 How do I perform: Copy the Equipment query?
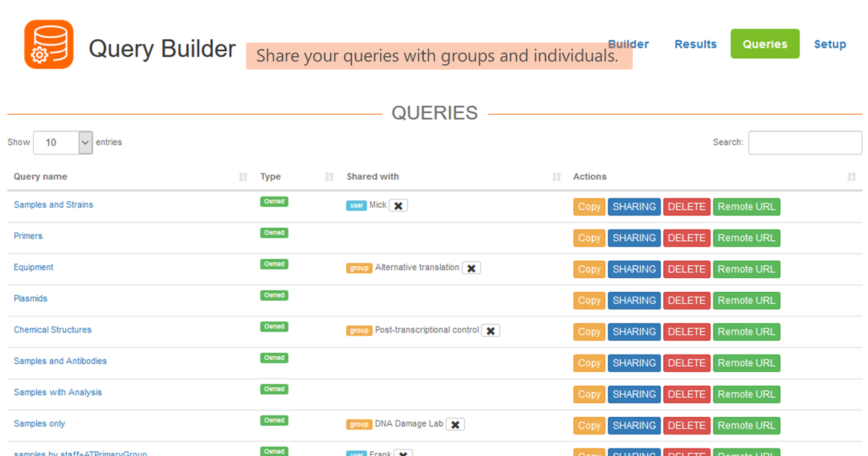pos(589,269)
